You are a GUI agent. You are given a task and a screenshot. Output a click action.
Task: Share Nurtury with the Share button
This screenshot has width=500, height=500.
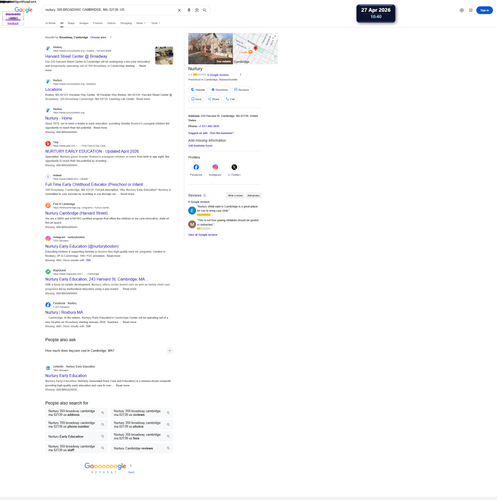click(x=214, y=99)
